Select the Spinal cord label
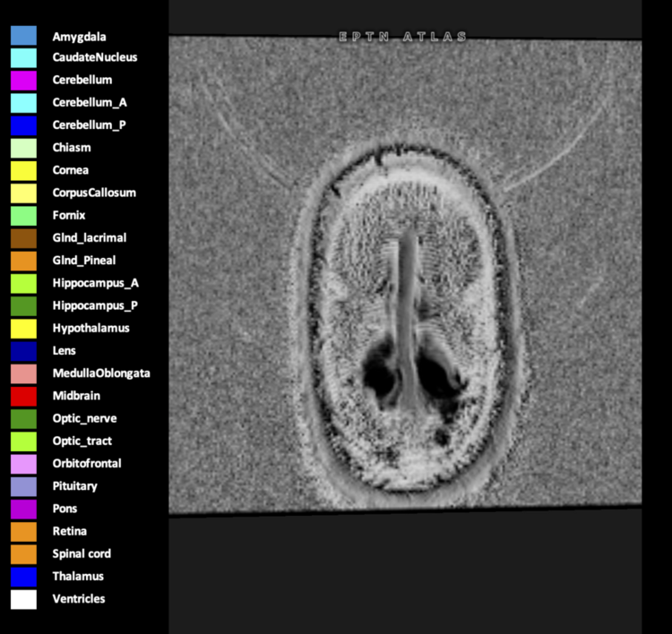This screenshot has width=672, height=634. [82, 554]
